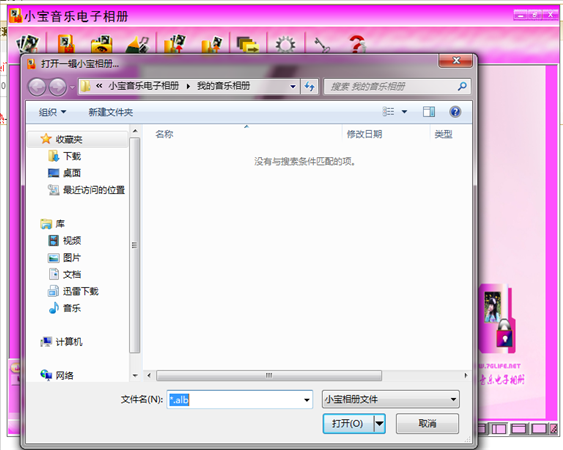Click the open folder with photo icon
563x450 pixels.
click(102, 43)
